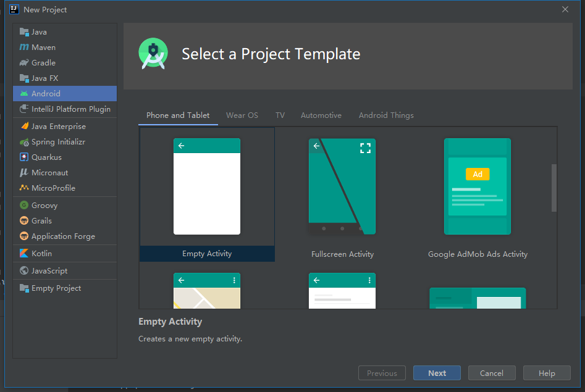Click the 'Select a Project Template' heading
The width and height of the screenshot is (585, 392).
(271, 54)
